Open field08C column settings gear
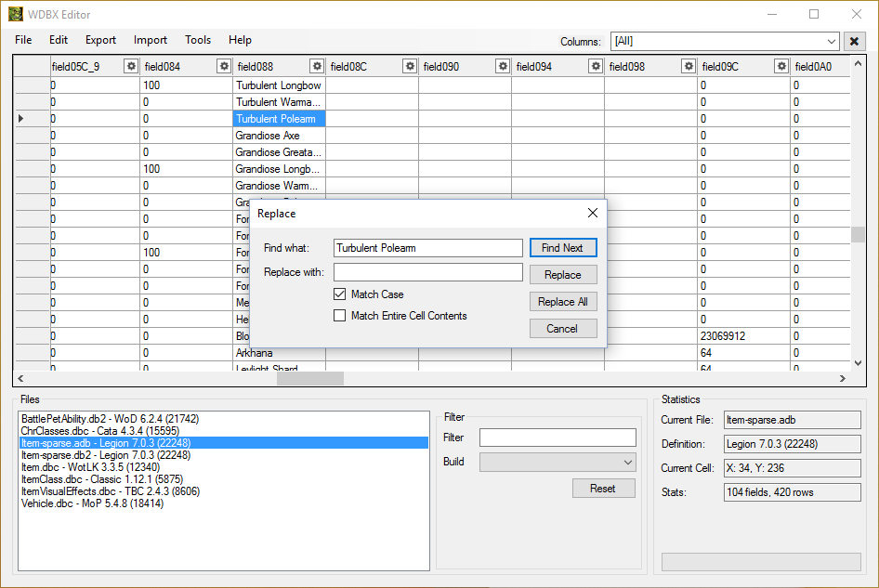Image resolution: width=879 pixels, height=588 pixels. pyautogui.click(x=410, y=66)
